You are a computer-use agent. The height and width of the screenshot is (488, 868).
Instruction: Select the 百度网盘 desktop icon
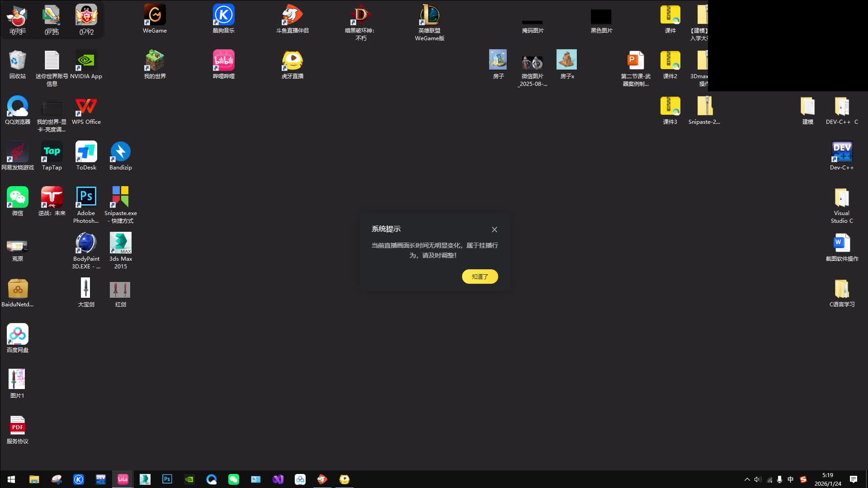pyautogui.click(x=17, y=335)
